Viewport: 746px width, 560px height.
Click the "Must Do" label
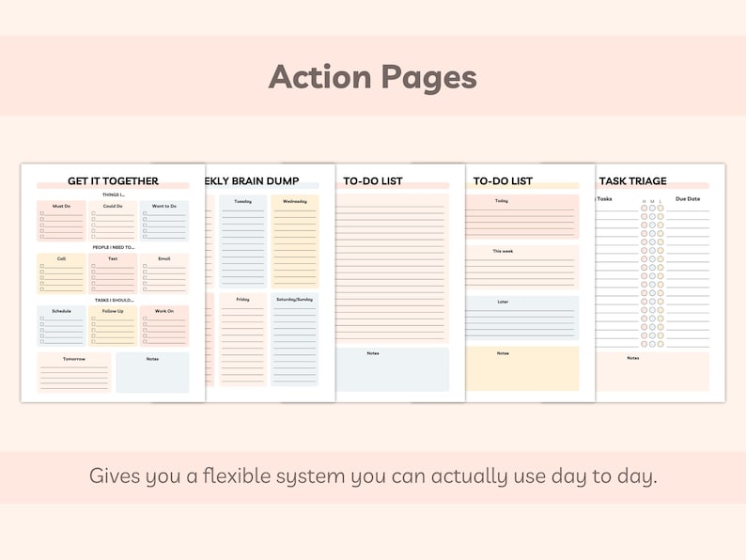pos(61,206)
